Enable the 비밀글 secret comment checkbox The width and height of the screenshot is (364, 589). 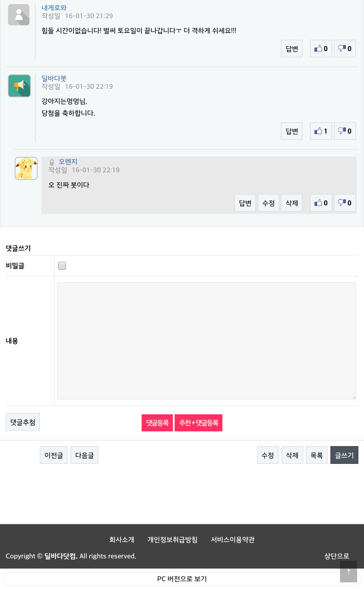point(62,266)
